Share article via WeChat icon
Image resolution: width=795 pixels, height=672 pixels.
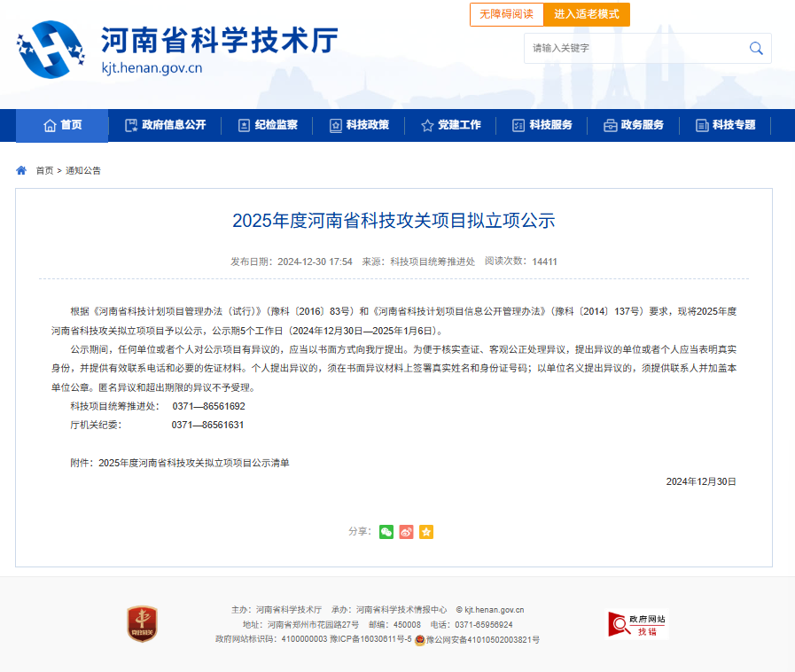[386, 532]
